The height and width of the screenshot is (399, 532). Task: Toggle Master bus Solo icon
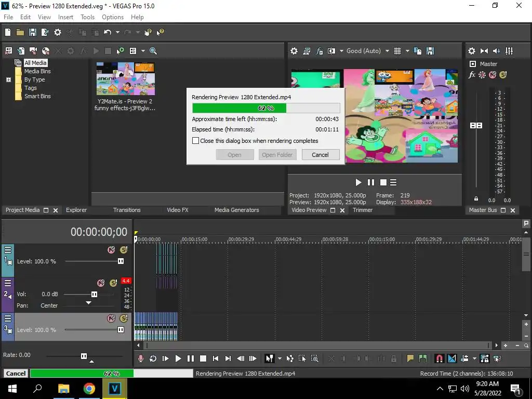click(503, 75)
